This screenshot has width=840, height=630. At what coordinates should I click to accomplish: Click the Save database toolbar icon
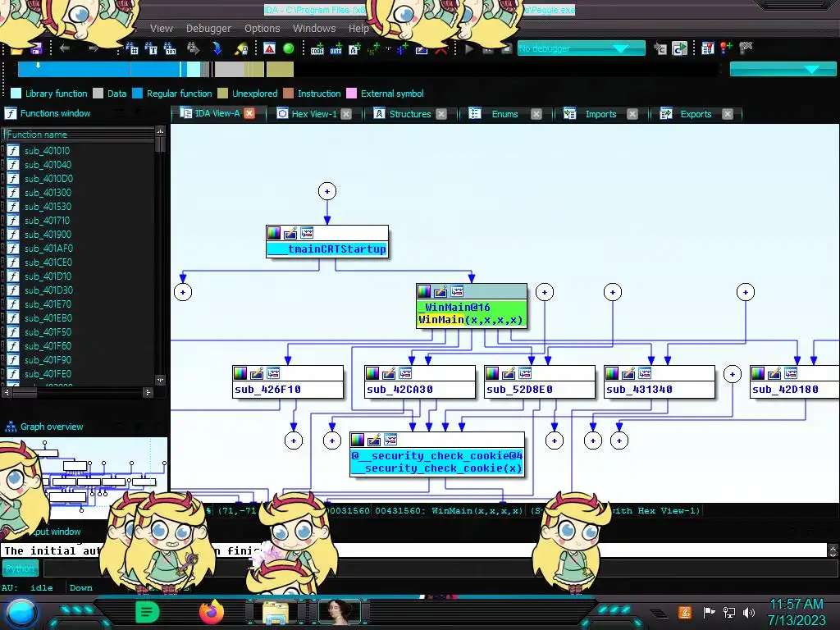click(x=36, y=49)
